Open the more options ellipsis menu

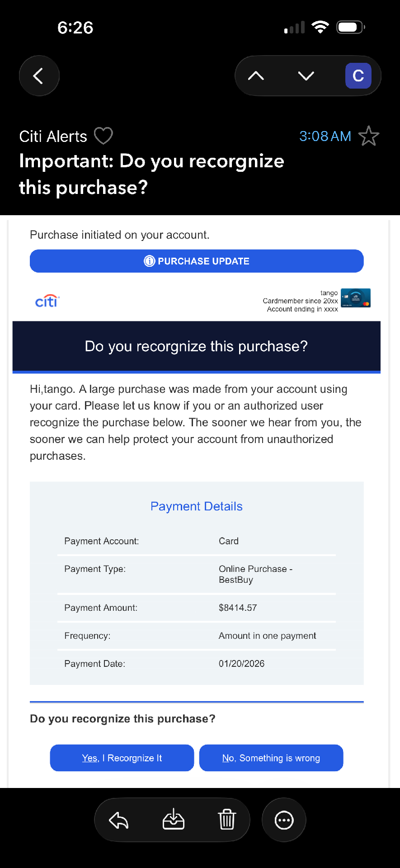point(284,820)
